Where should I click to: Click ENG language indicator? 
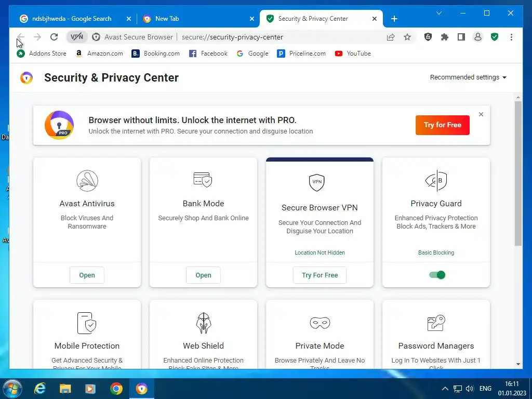485,389
